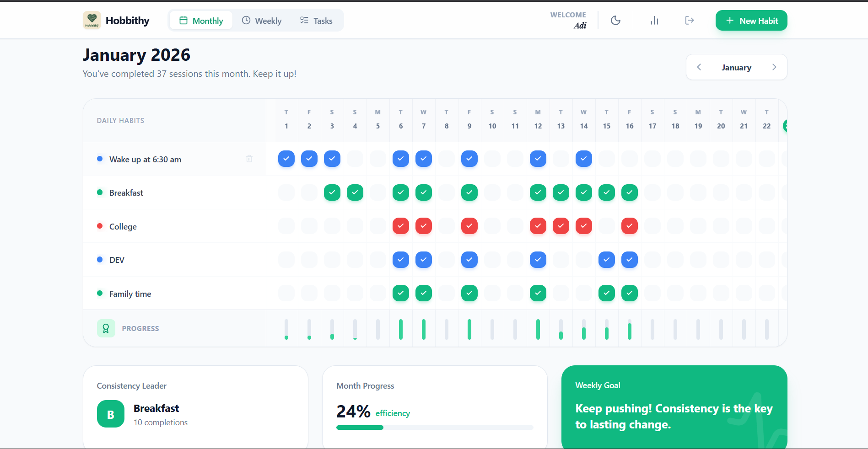Uncheck Breakfast on day 14
This screenshot has height=449, width=868.
(x=584, y=192)
